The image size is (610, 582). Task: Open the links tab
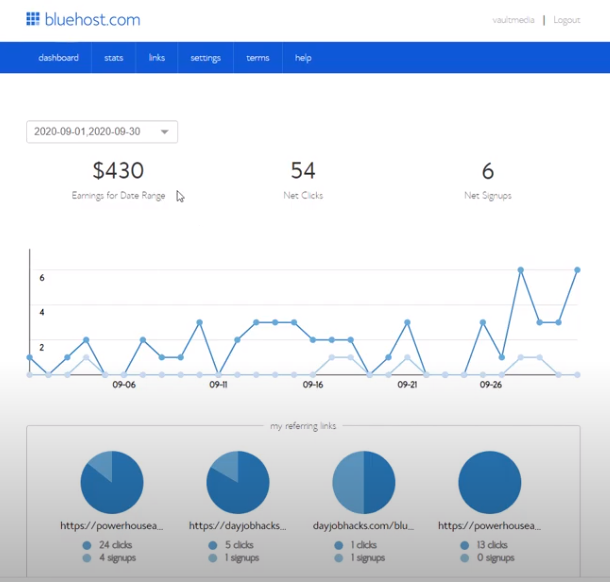click(157, 58)
